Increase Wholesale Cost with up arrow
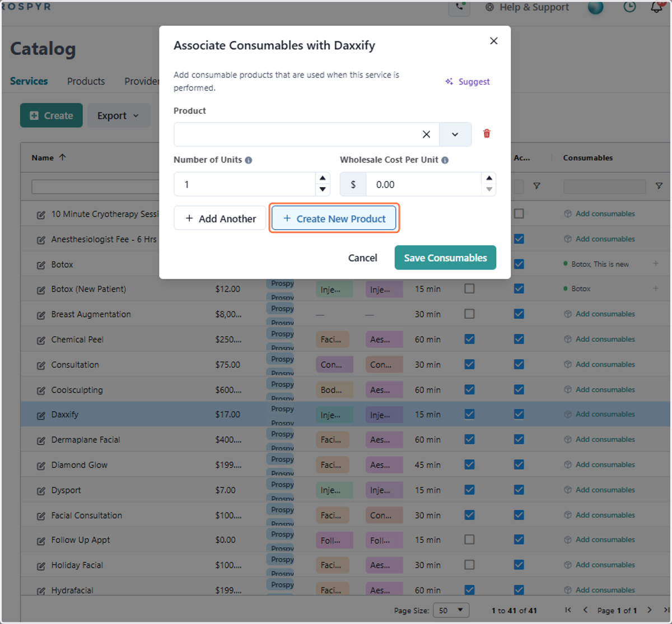 tap(489, 178)
